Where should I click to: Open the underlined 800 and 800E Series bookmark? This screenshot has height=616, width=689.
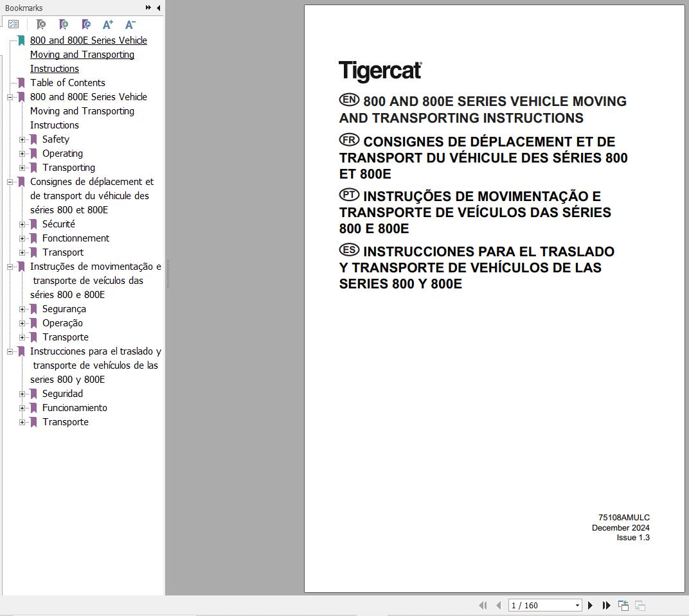88,55
